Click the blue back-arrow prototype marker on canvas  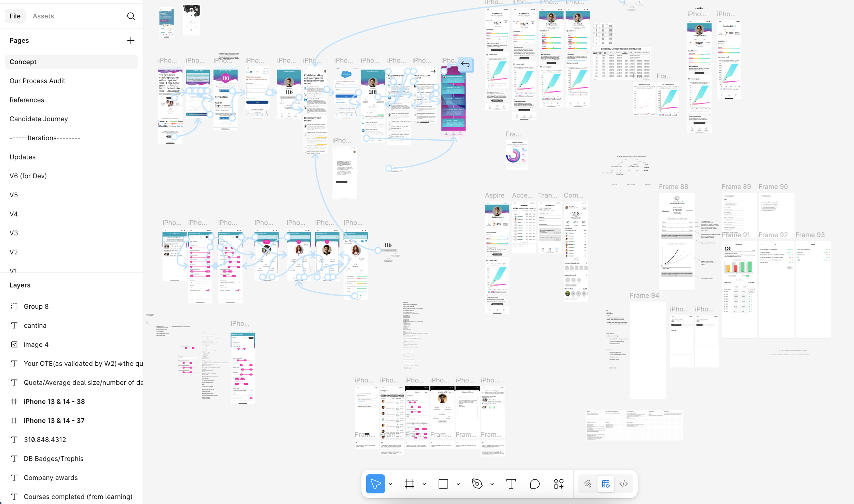[x=465, y=65]
